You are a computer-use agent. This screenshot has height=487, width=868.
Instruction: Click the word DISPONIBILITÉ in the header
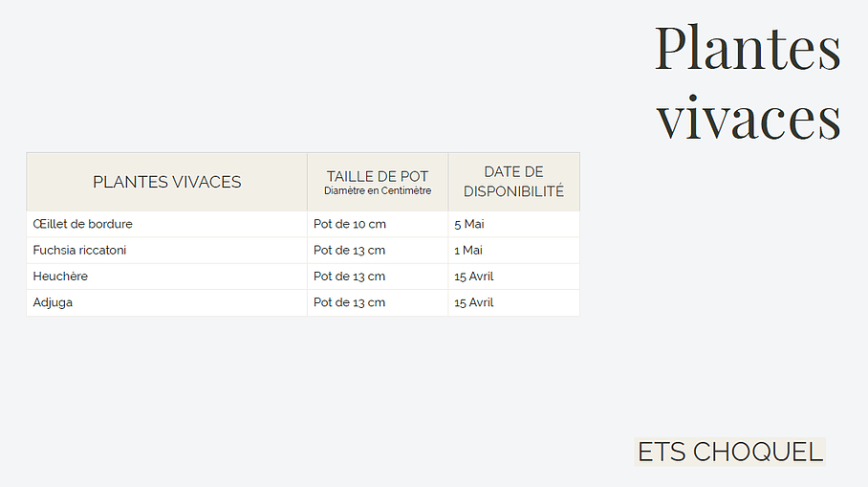[x=513, y=191]
